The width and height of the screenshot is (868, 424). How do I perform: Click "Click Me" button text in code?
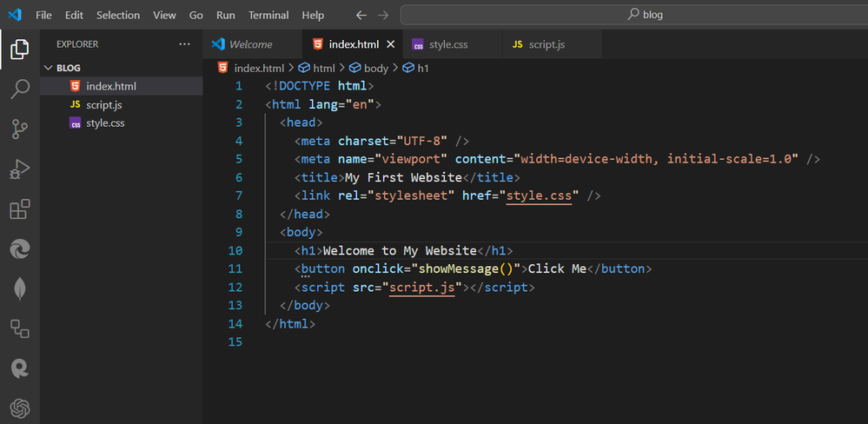click(x=557, y=269)
